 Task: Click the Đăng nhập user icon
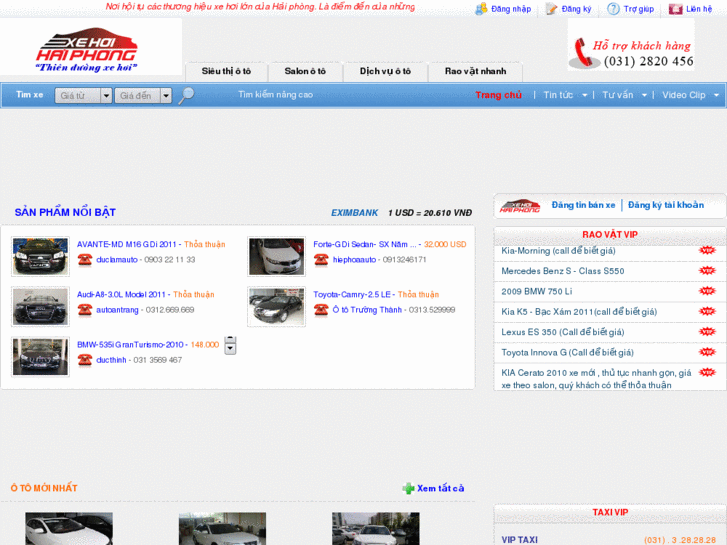(481, 9)
